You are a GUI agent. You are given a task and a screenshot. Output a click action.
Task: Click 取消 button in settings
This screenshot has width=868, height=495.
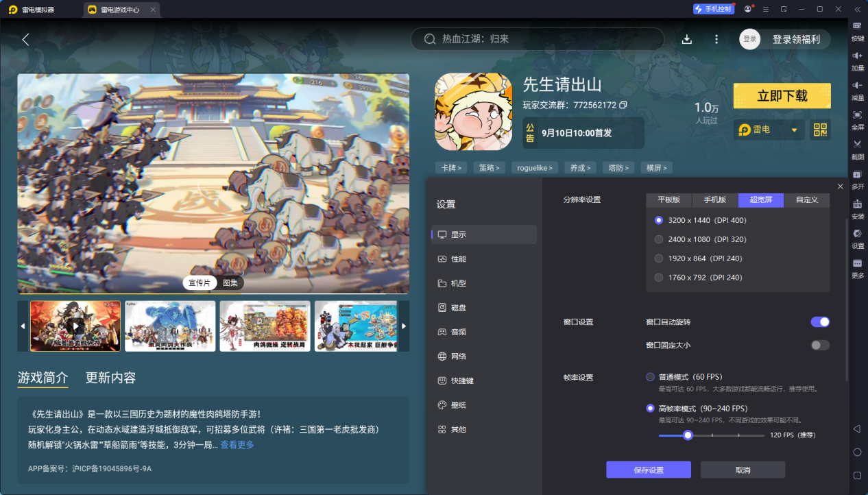tap(743, 470)
